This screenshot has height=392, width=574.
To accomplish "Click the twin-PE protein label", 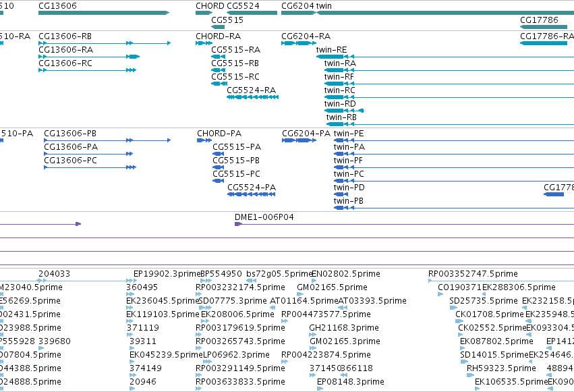I will click(x=349, y=134).
